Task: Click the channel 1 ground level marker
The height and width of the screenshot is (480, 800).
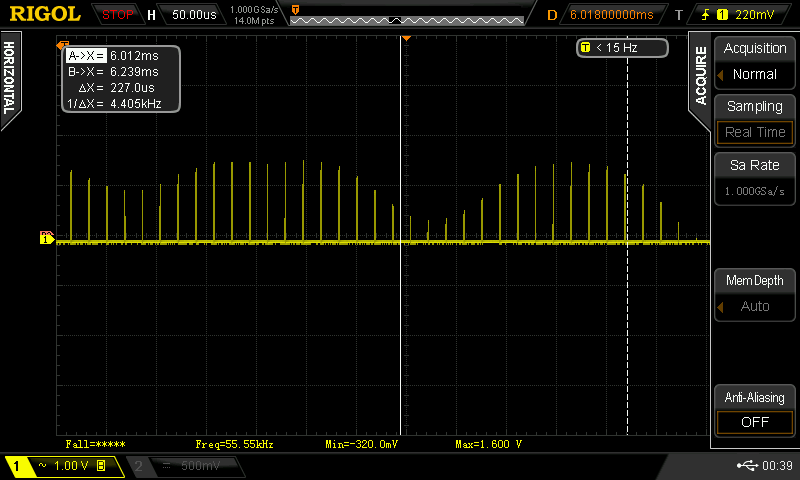Action: [46, 238]
